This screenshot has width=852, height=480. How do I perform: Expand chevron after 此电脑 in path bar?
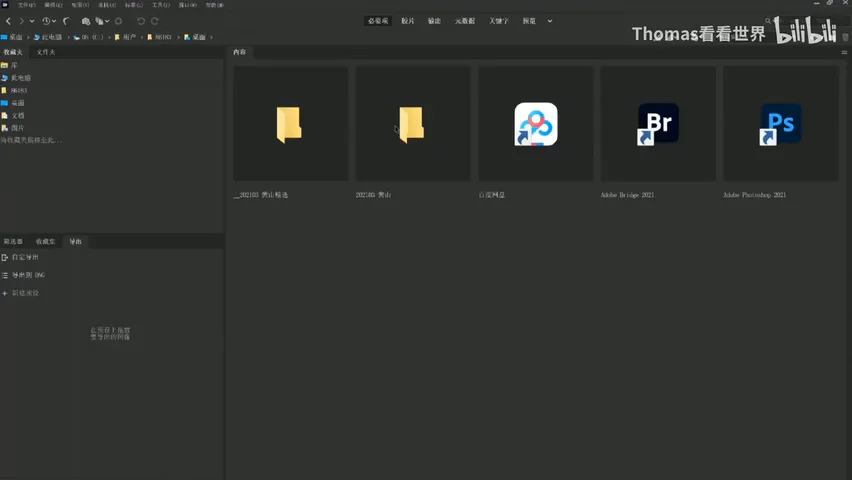pyautogui.click(x=68, y=38)
